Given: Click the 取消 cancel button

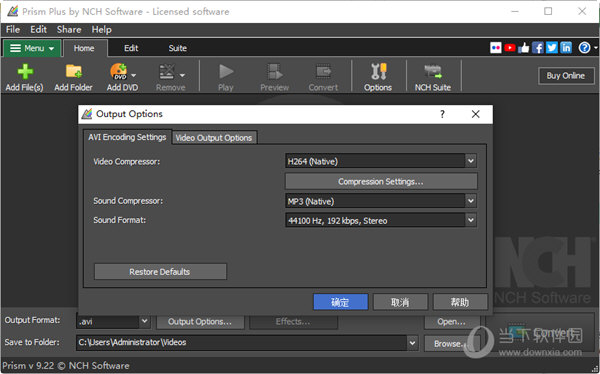Looking at the screenshot, I should point(400,302).
